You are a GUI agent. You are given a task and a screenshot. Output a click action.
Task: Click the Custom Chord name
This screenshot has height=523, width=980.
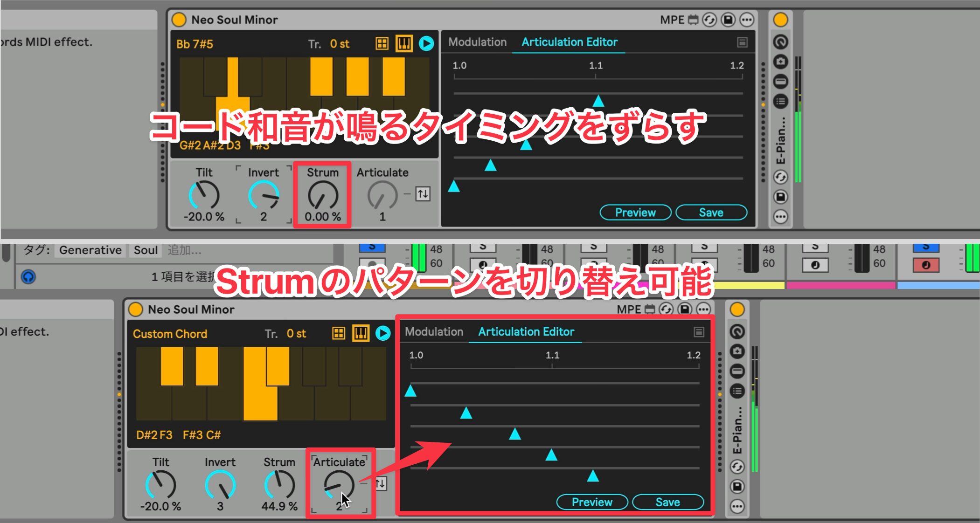(x=170, y=334)
